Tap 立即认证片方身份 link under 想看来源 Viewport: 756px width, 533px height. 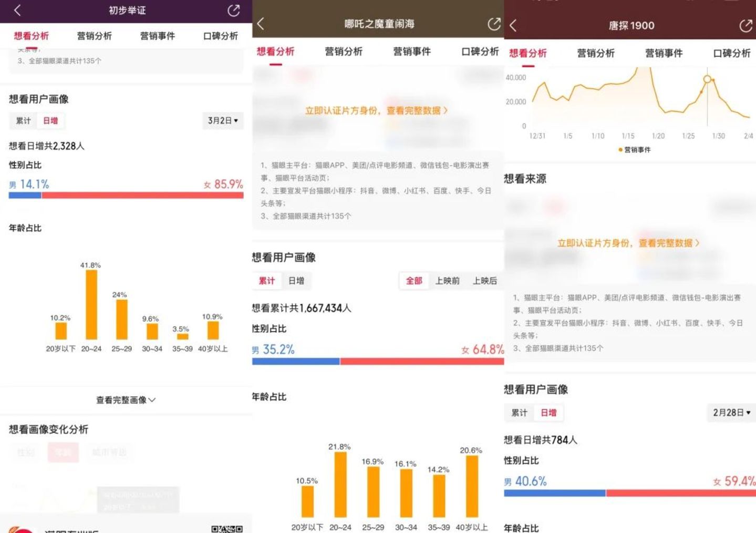(x=628, y=243)
